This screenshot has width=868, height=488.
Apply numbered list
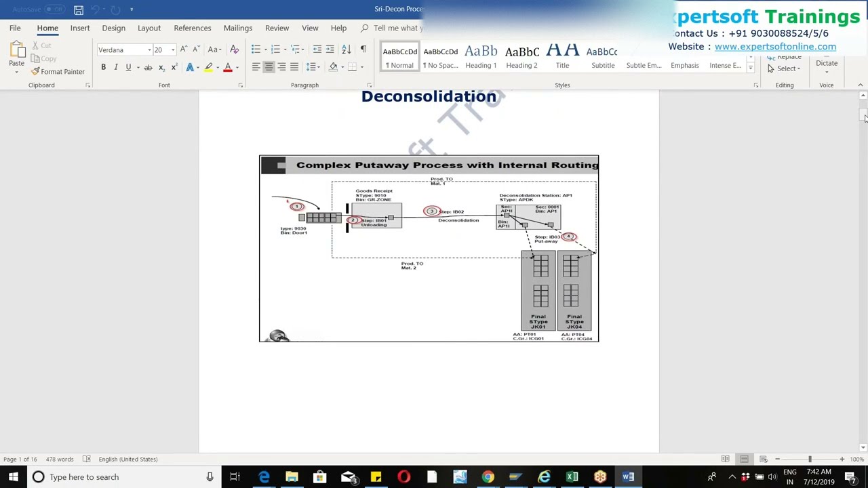point(275,49)
